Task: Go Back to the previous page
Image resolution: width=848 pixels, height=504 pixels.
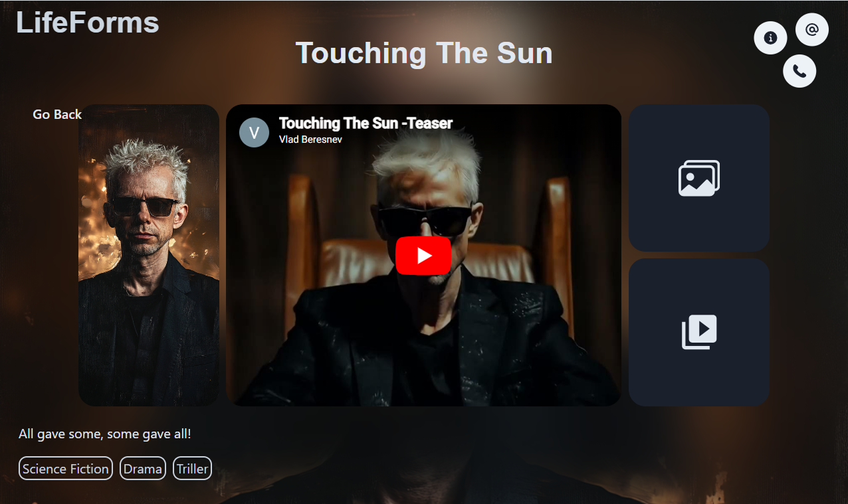Action: point(57,114)
